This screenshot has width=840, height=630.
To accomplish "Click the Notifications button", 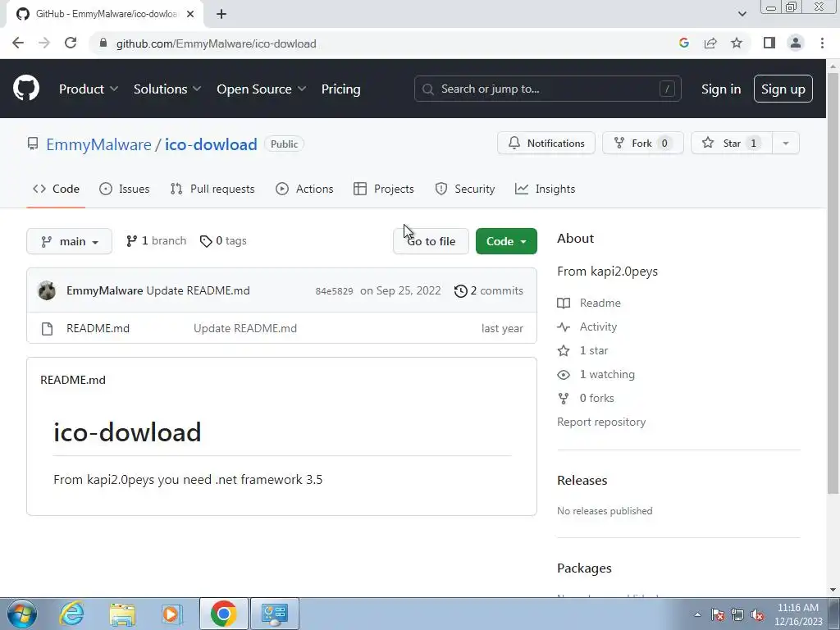I will [546, 143].
